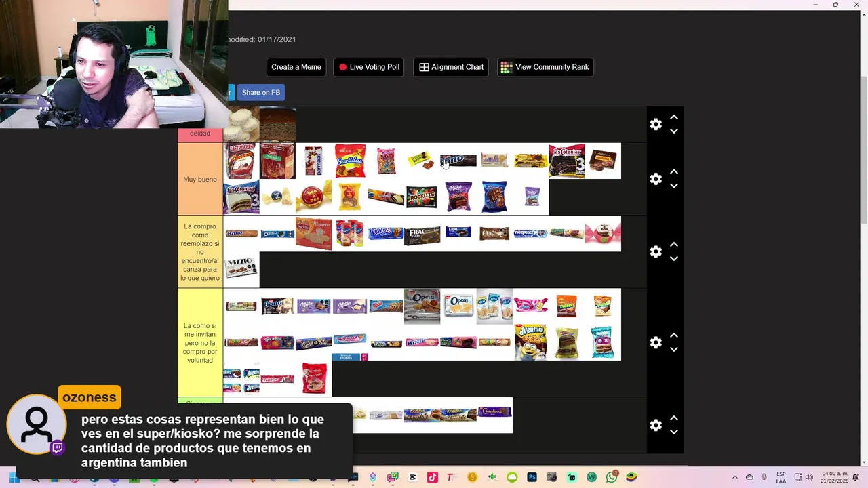Move the deidad tier down with its arrow

pyautogui.click(x=674, y=131)
